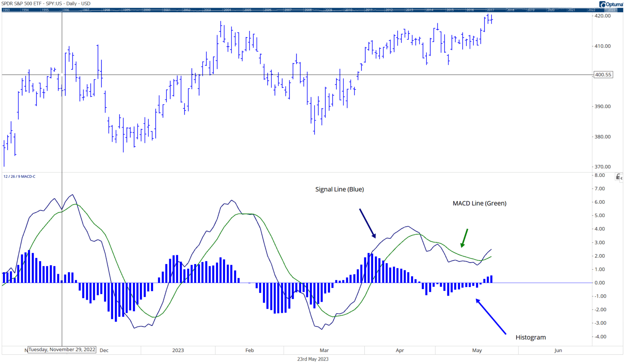This screenshot has height=364, width=625.
Task: Click the Mar label on date axis
Action: pyautogui.click(x=324, y=350)
